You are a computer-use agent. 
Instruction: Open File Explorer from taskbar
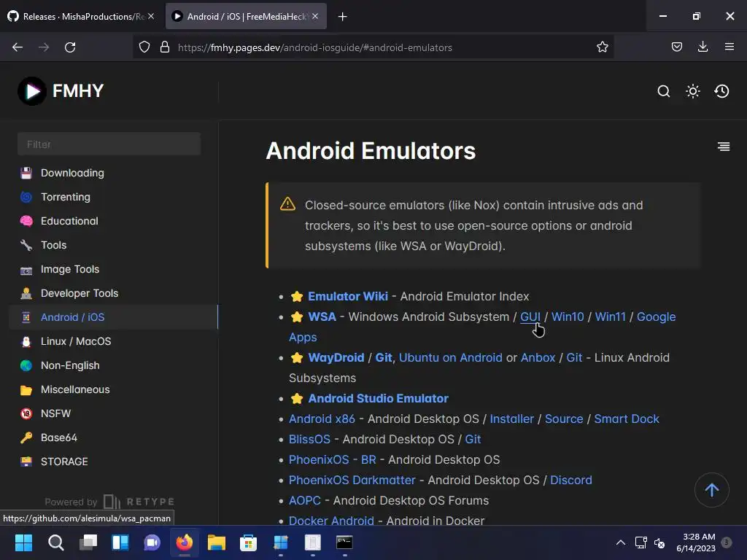[216, 542]
